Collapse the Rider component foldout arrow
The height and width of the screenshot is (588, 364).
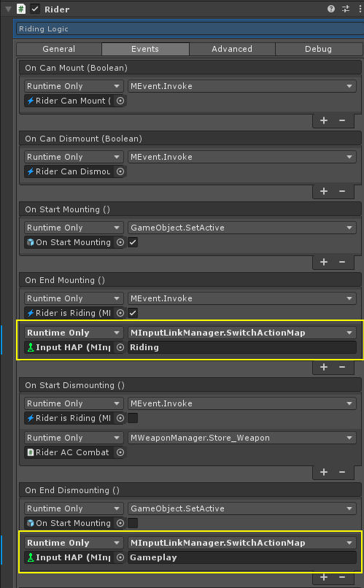pyautogui.click(x=8, y=9)
